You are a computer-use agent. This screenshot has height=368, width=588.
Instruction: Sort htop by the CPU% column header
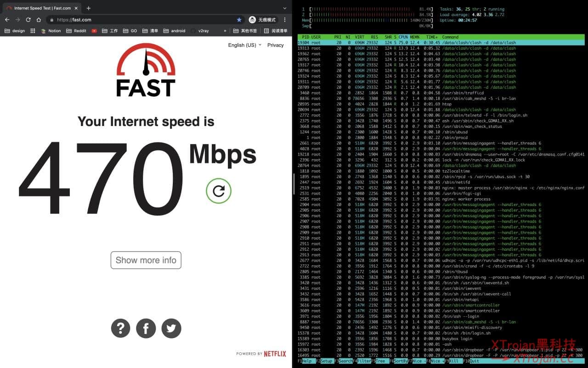(403, 37)
